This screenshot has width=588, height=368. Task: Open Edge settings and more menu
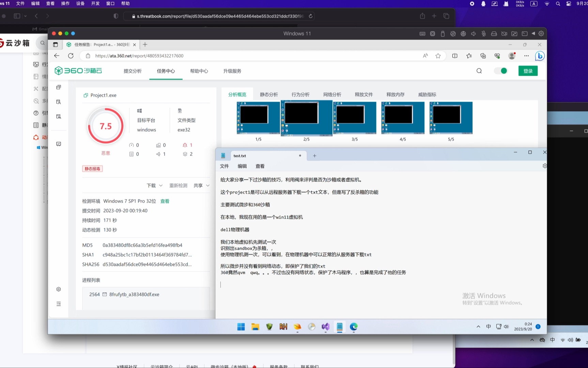click(x=526, y=56)
